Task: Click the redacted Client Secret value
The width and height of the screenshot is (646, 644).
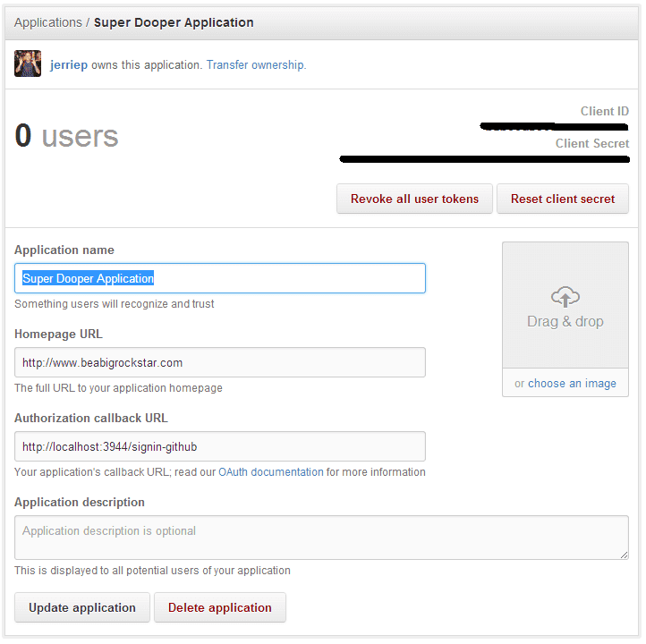Action: 484,160
